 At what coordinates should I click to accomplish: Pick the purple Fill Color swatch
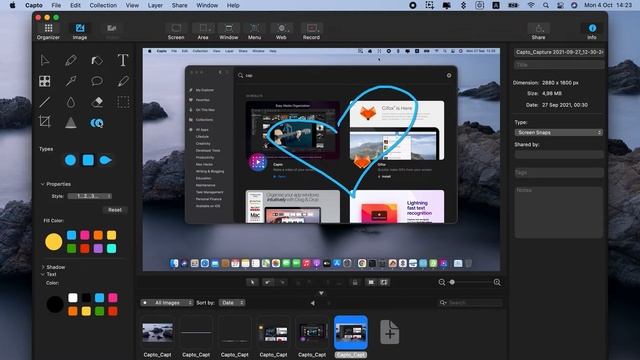point(98,248)
